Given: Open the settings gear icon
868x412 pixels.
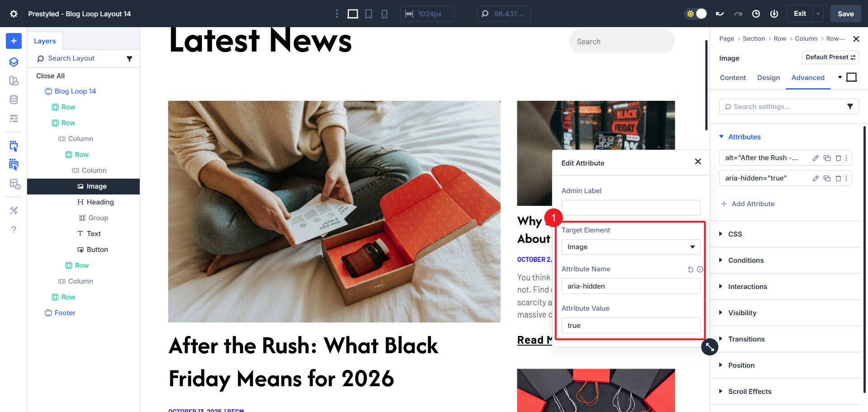Looking at the screenshot, I should pos(14,14).
